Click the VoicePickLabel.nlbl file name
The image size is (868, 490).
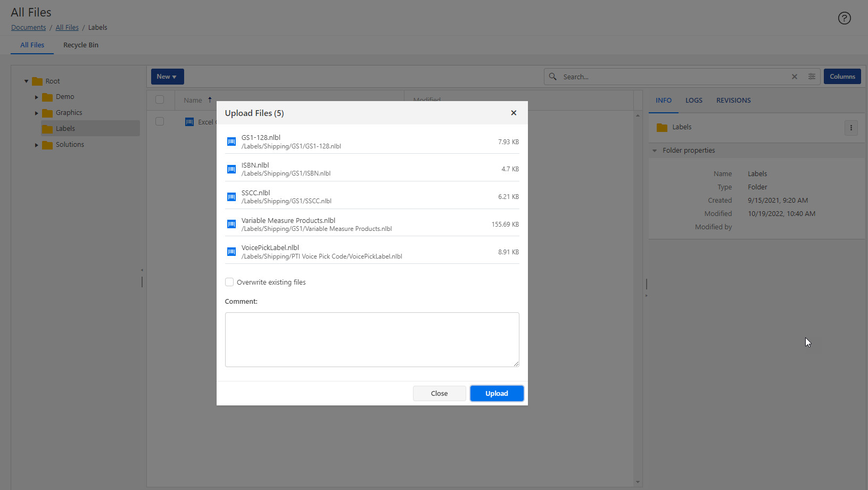[x=270, y=247]
